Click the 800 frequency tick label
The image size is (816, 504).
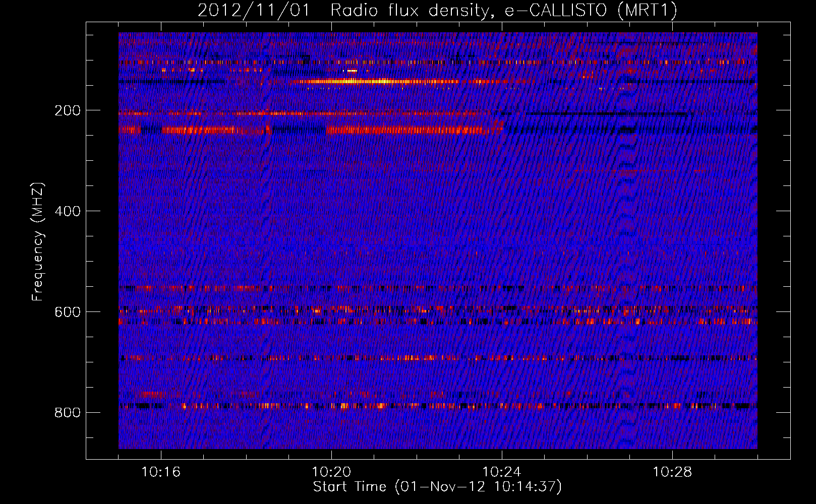pos(68,413)
